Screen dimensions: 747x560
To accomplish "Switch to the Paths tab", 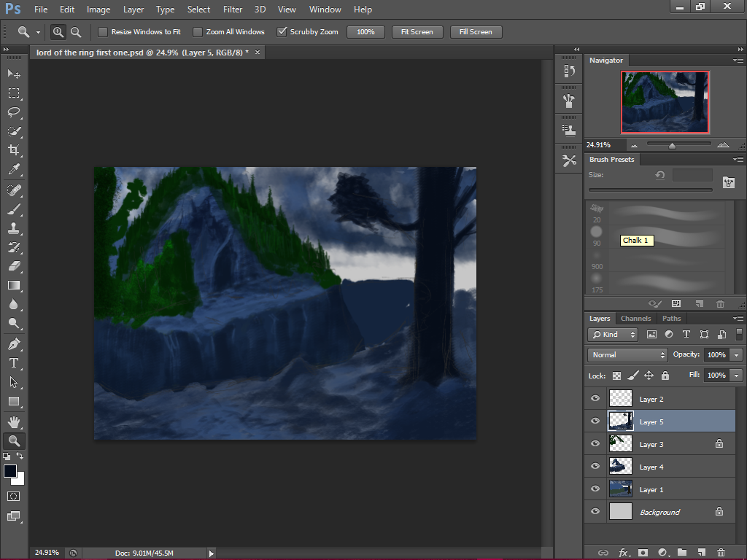I will tap(672, 318).
